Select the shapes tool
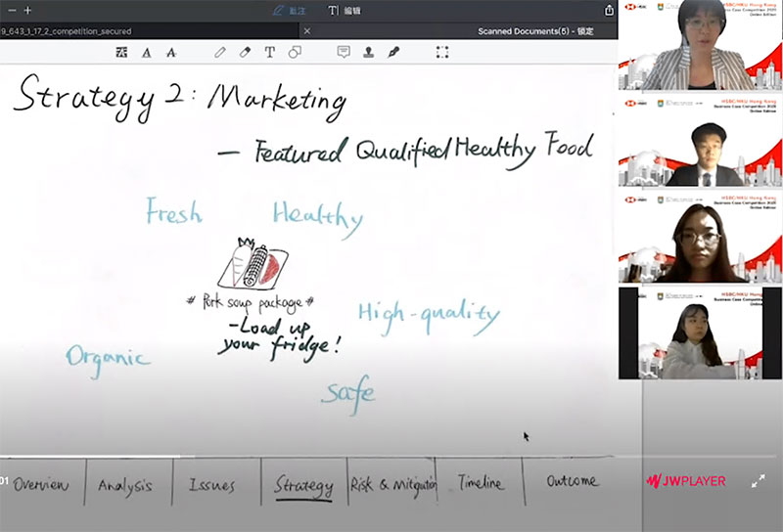This screenshot has width=783, height=532. (295, 52)
